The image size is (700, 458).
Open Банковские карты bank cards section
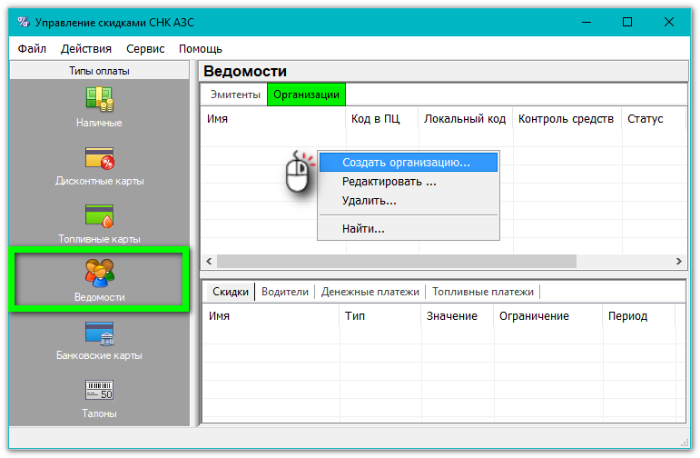(x=99, y=333)
